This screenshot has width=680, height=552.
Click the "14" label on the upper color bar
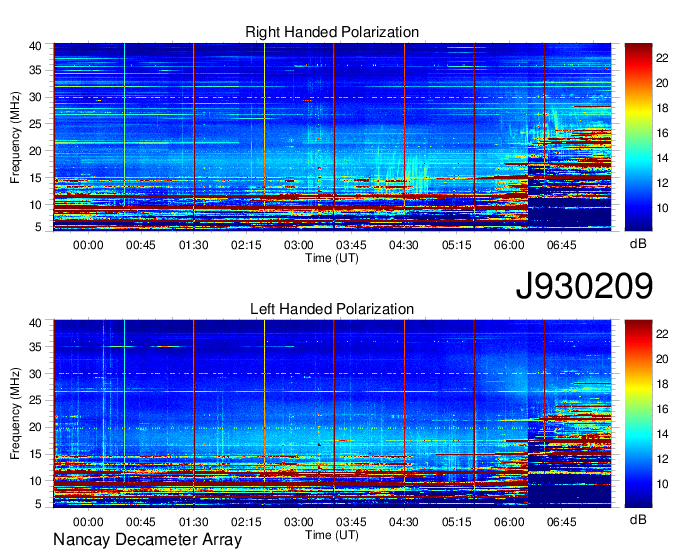(662, 158)
